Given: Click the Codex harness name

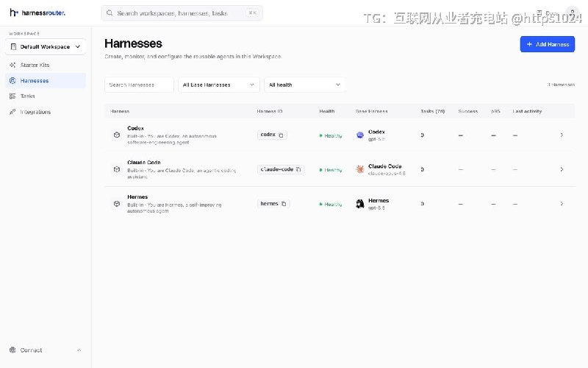Looking at the screenshot, I should (135, 128).
